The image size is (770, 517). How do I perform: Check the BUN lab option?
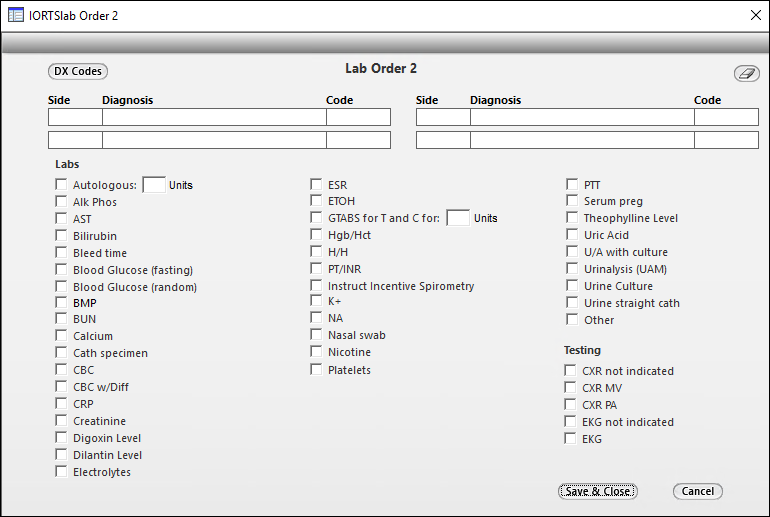[61, 319]
